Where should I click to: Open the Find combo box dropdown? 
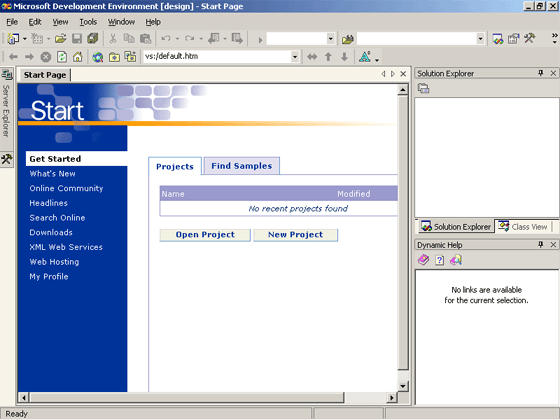[x=480, y=39]
